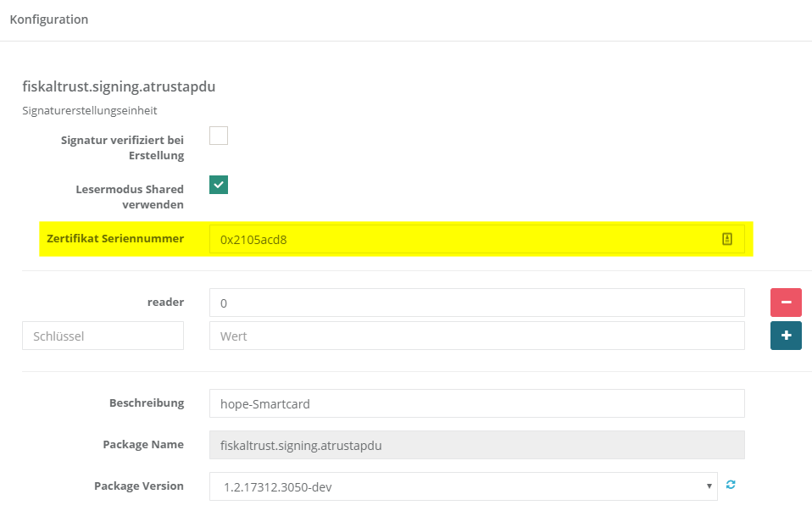Click the Signaturerstellungseinheit subtitle text
The width and height of the screenshot is (812, 522).
point(90,110)
